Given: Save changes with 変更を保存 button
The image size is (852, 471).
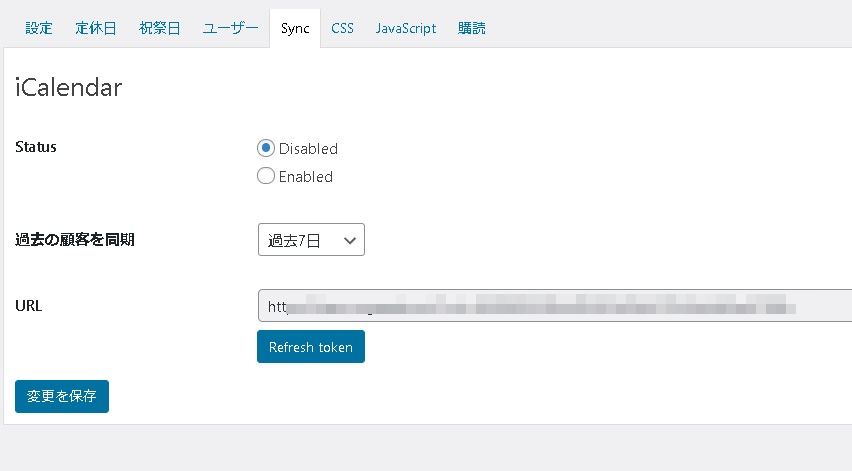Looking at the screenshot, I should [62, 396].
